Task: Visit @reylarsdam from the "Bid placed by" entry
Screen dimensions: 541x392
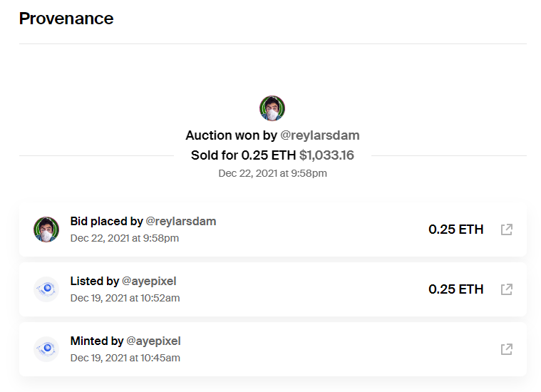Action: click(181, 222)
